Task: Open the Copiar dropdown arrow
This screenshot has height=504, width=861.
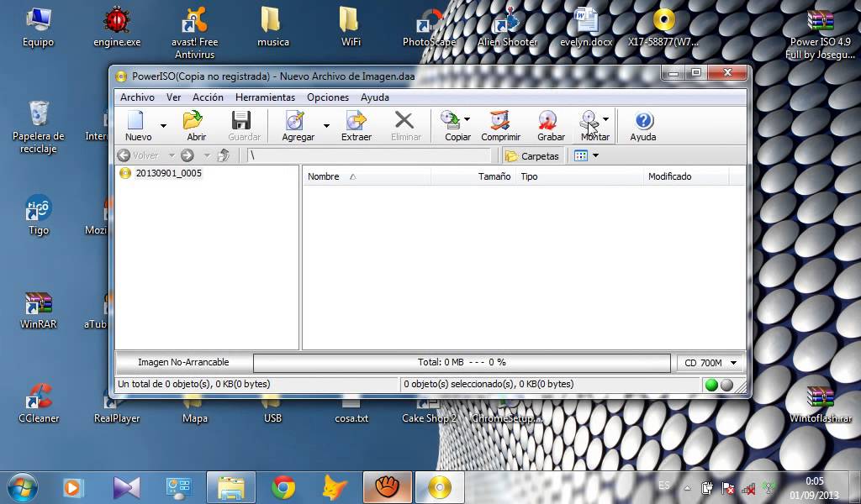Action: click(x=467, y=119)
